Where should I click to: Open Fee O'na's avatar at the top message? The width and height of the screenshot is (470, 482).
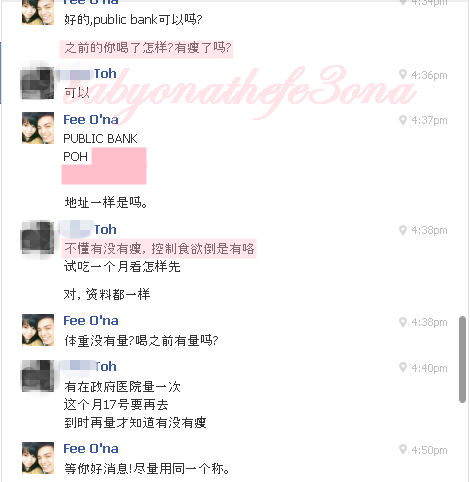click(x=38, y=12)
